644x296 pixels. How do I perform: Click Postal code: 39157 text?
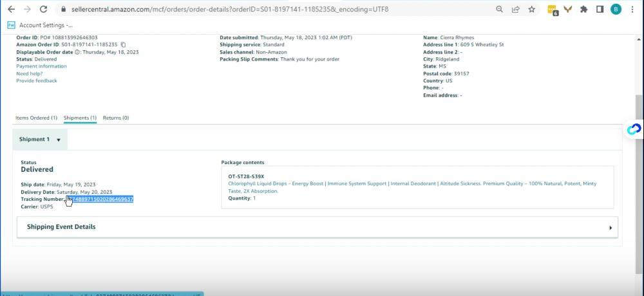point(446,73)
